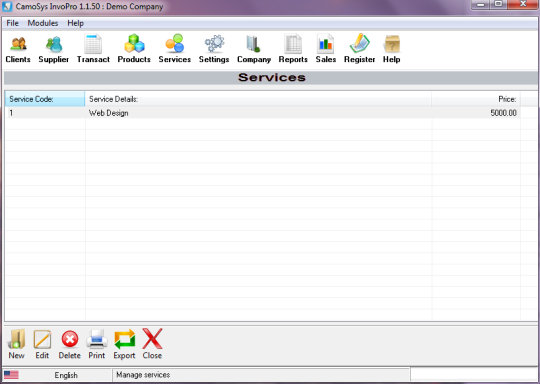The height and width of the screenshot is (384, 540).
Task: Click English language label in status bar
Action: click(x=66, y=375)
